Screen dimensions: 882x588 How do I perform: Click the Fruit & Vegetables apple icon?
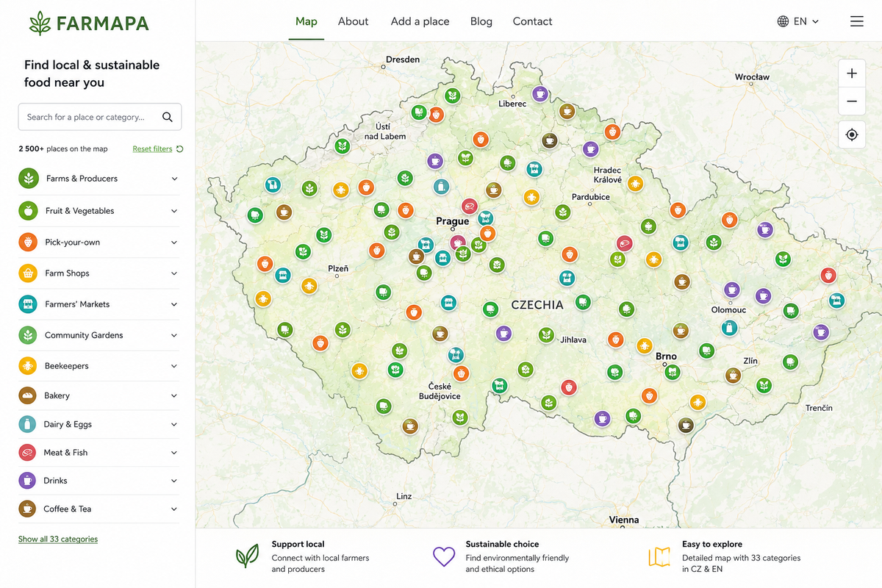[x=28, y=211]
